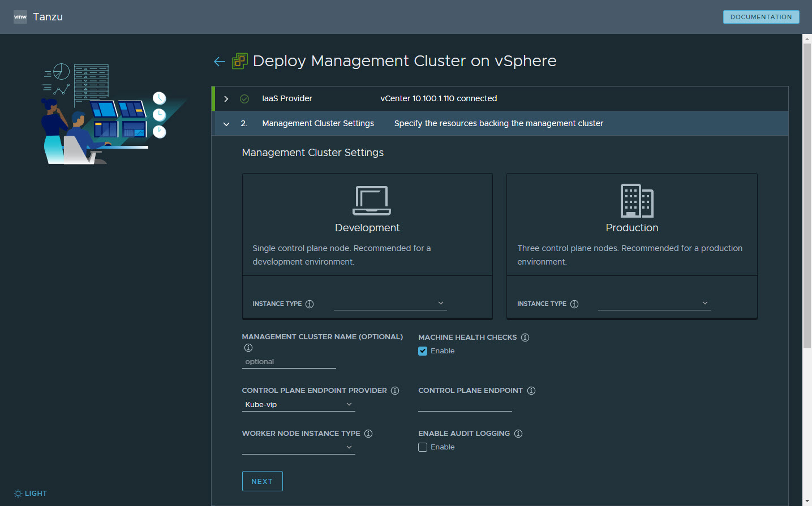Click the Enable label under Audit Logging
The width and height of the screenshot is (812, 506).
tap(442, 447)
